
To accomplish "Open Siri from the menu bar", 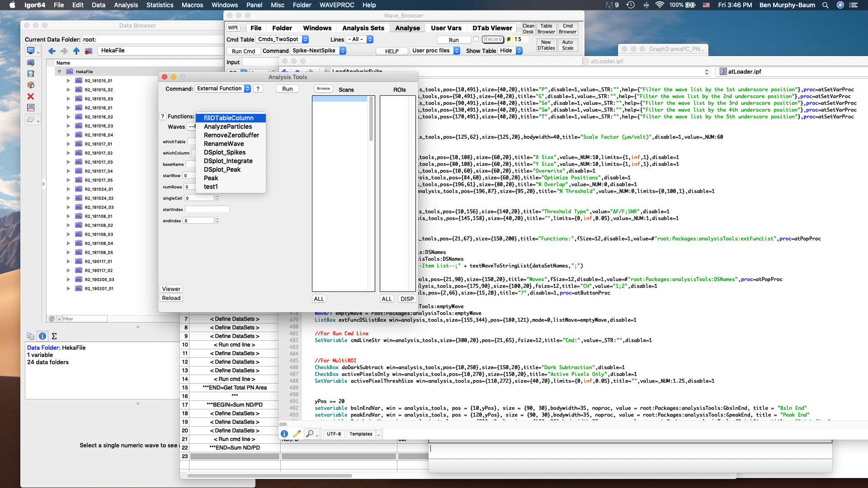I will coord(840,5).
